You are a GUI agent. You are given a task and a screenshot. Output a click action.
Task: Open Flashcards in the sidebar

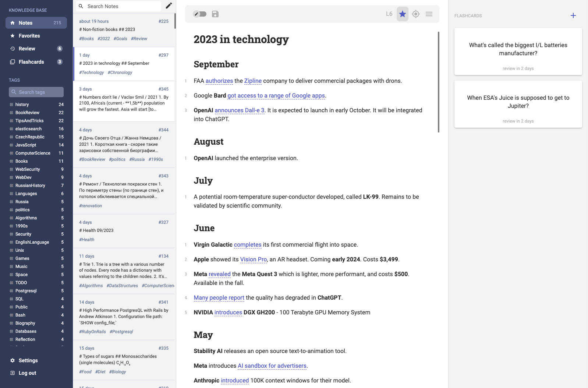(x=36, y=62)
